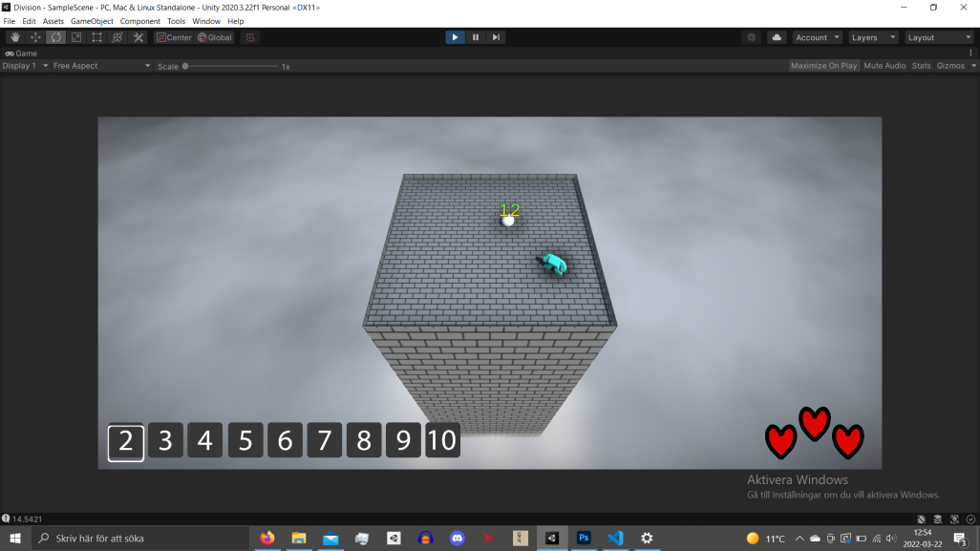Screen dimensions: 980x551
Task: Expand the Gizmos dropdown arrow
Action: [x=973, y=66]
